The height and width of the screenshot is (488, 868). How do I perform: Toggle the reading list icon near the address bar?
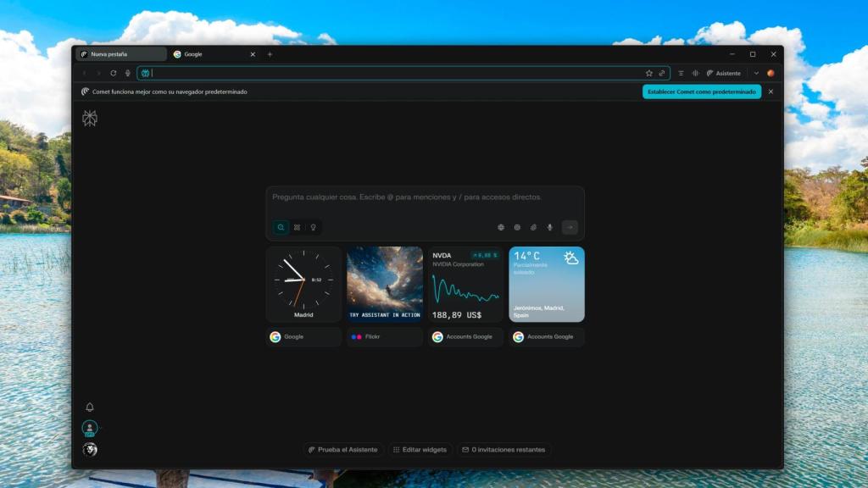681,73
